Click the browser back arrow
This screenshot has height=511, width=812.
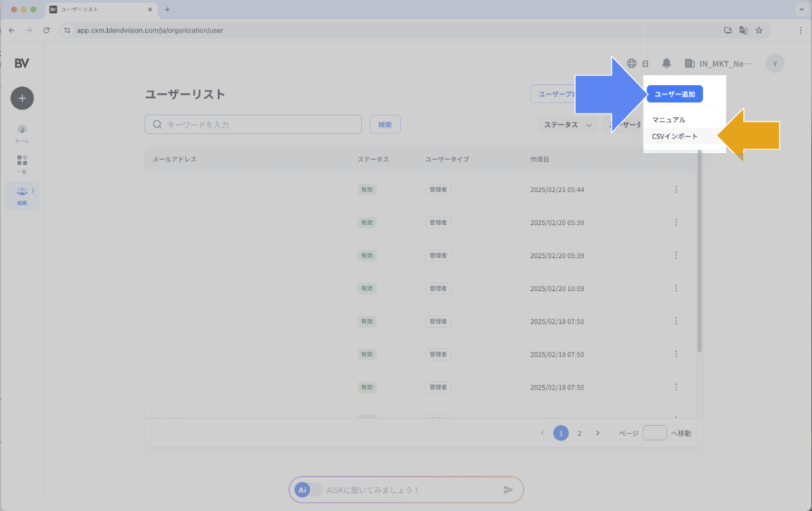pyautogui.click(x=12, y=30)
